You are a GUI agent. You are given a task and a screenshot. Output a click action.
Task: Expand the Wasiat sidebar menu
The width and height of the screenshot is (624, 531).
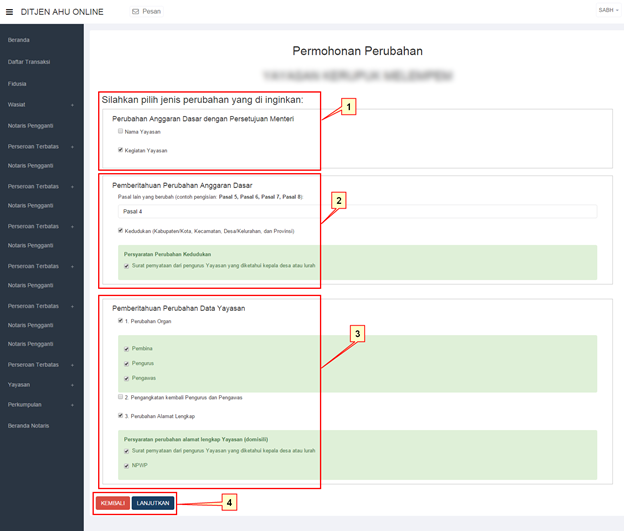40,104
